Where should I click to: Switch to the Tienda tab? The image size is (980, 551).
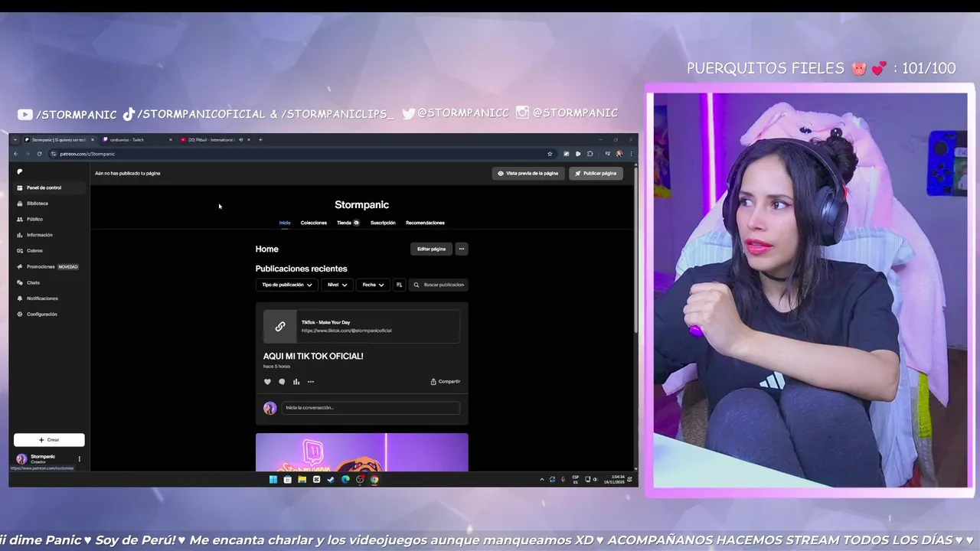pyautogui.click(x=348, y=223)
